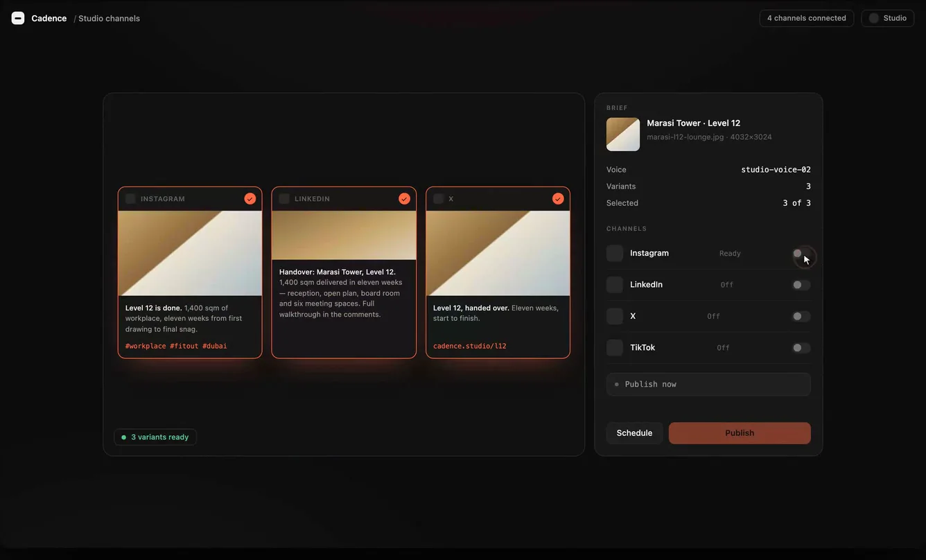
Task: Click the orange Publish button
Action: [x=740, y=433]
